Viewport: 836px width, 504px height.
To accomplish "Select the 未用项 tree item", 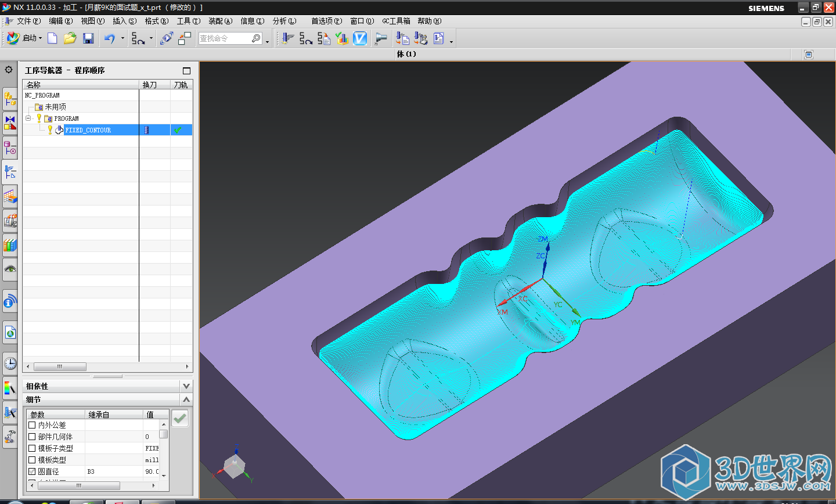I will [x=55, y=107].
